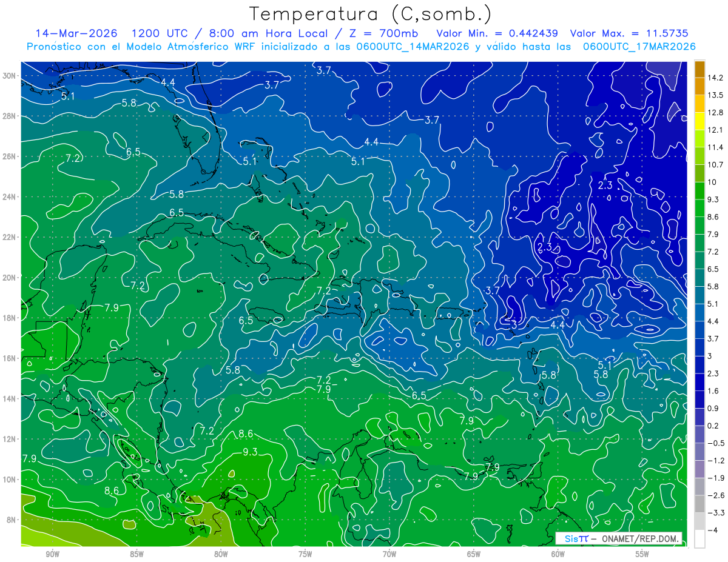Click the -3.3 colorbar label
This screenshot has width=728, height=562.
[716, 513]
